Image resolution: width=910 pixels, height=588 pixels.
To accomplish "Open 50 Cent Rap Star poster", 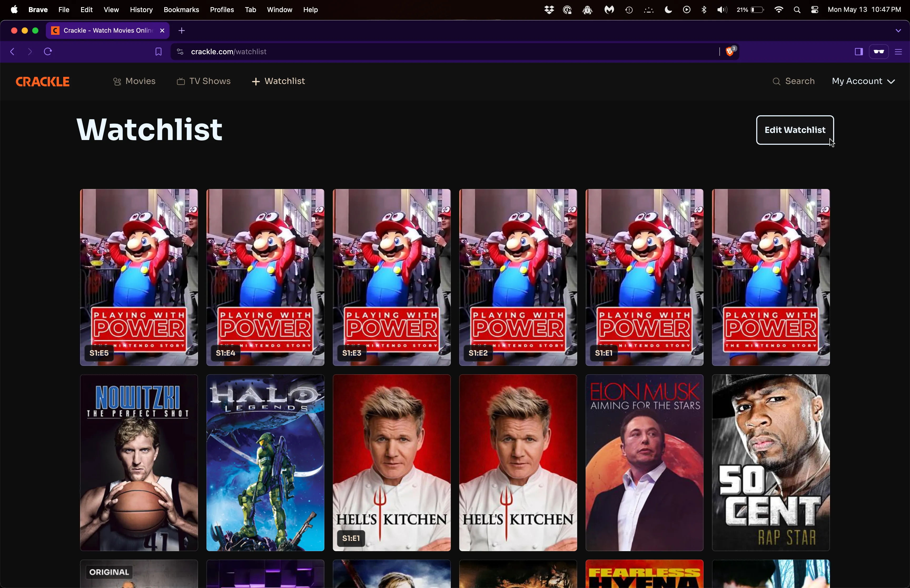I will (x=771, y=462).
